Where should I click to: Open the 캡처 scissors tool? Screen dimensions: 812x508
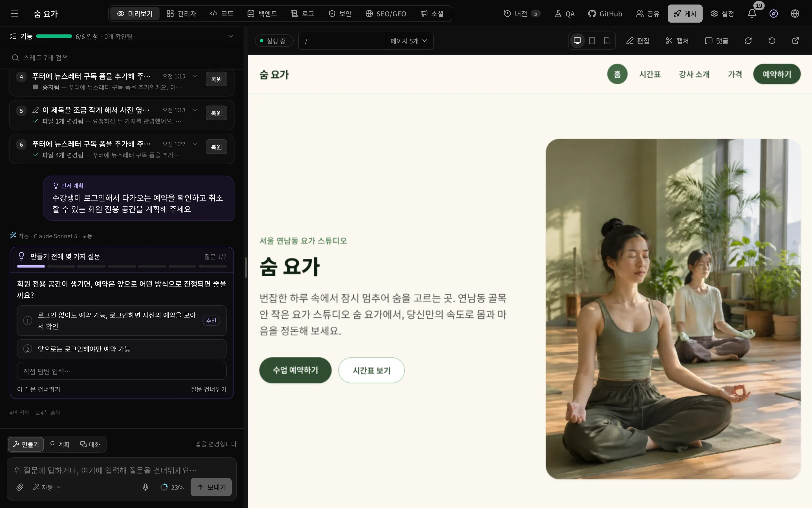(677, 41)
